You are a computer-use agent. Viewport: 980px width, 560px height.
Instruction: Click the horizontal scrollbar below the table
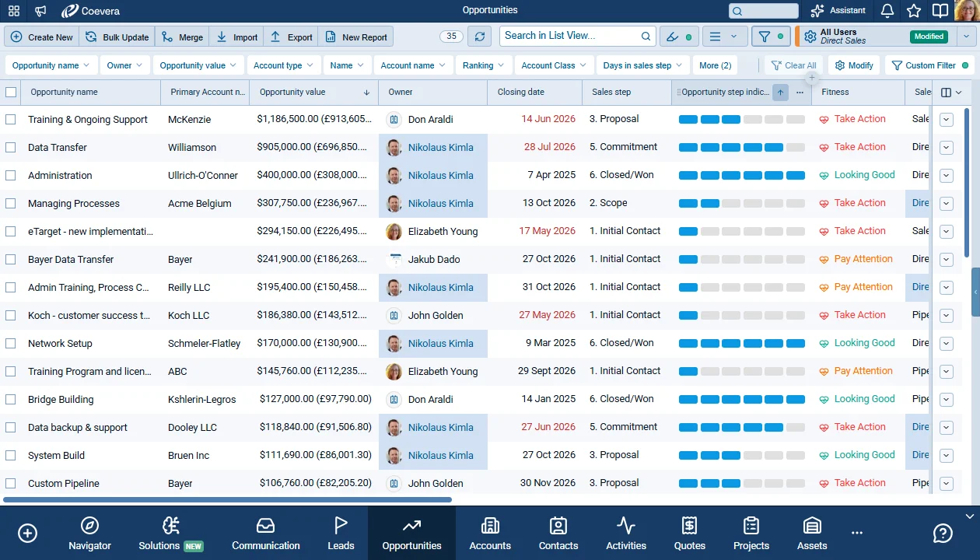point(228,500)
